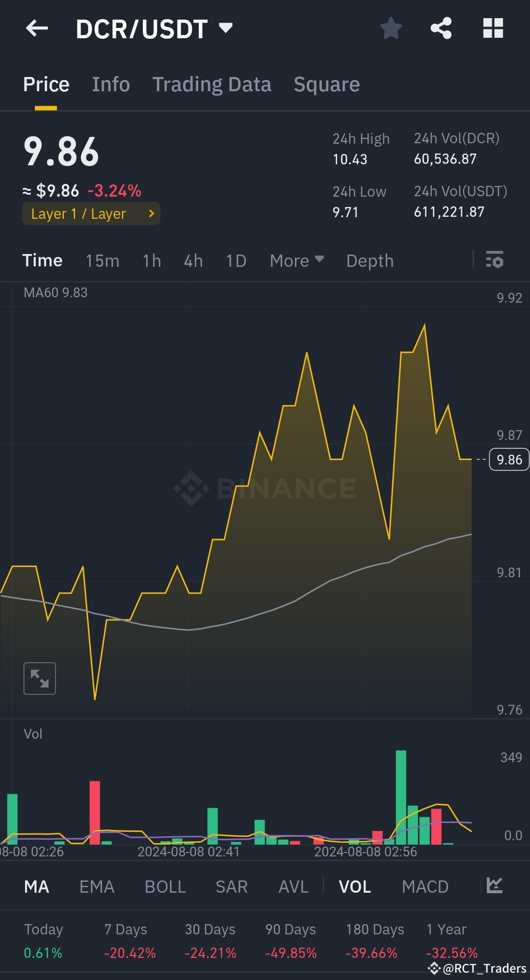This screenshot has height=980, width=530.
Task: Click the back arrow at top left
Action: point(37,28)
